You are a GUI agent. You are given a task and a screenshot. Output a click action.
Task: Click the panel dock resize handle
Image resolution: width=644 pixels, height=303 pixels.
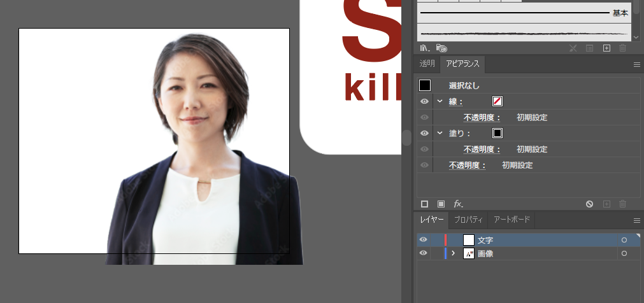pos(406,138)
